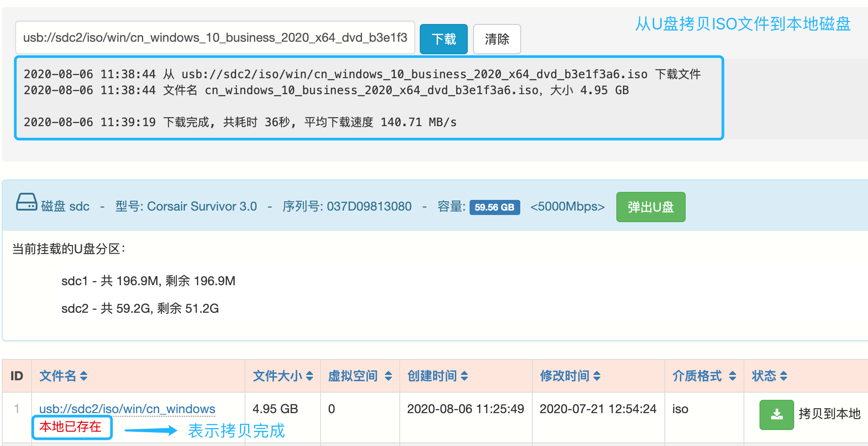Sort by 文件大小 using its sort arrows
This screenshot has height=446, width=868.
click(309, 376)
